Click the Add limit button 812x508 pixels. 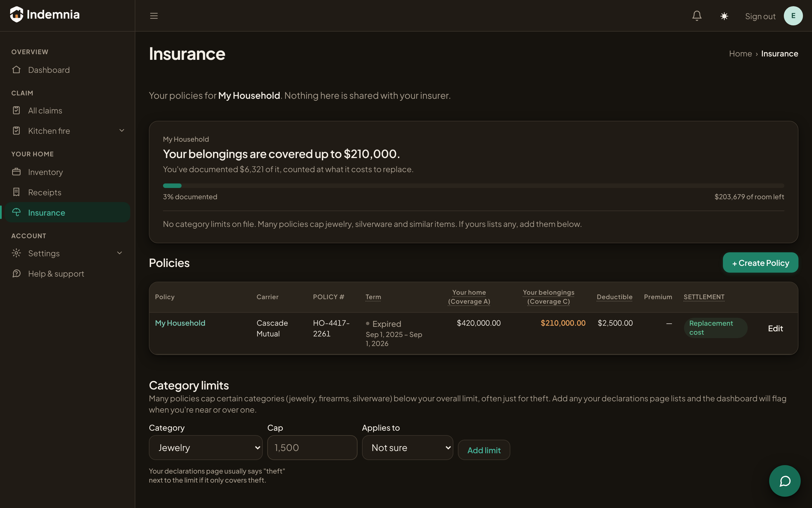pyautogui.click(x=484, y=450)
